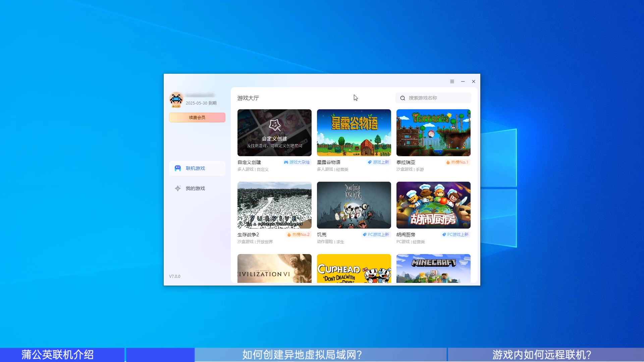644x362 pixels.
Task: Click PC游戏 | 经营类 category text
Action: (x=411, y=242)
